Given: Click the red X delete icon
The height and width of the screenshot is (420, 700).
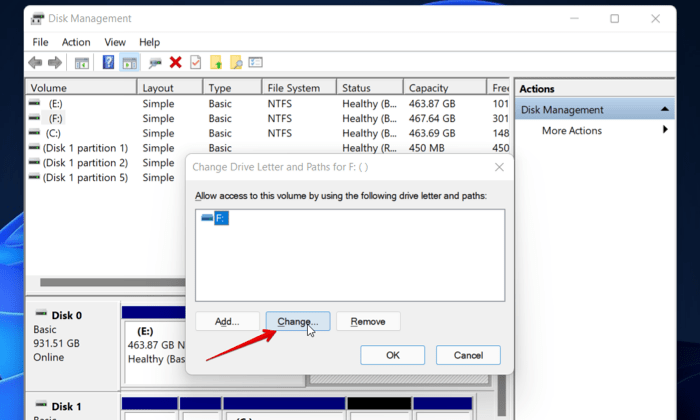Looking at the screenshot, I should 176,62.
